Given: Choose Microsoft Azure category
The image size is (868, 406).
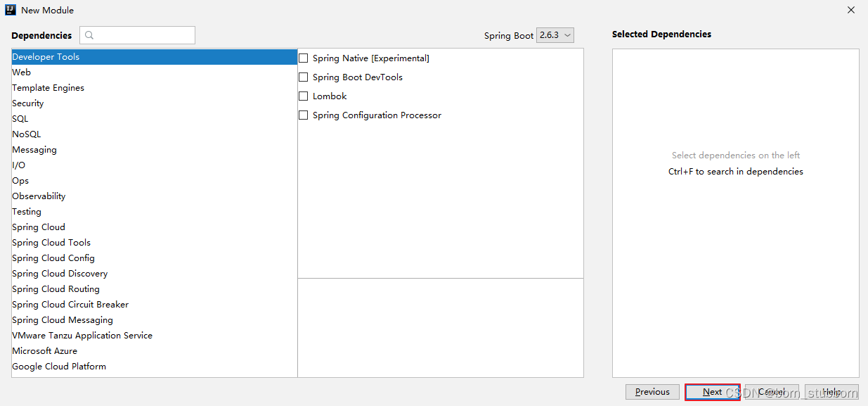Looking at the screenshot, I should (x=155, y=351).
